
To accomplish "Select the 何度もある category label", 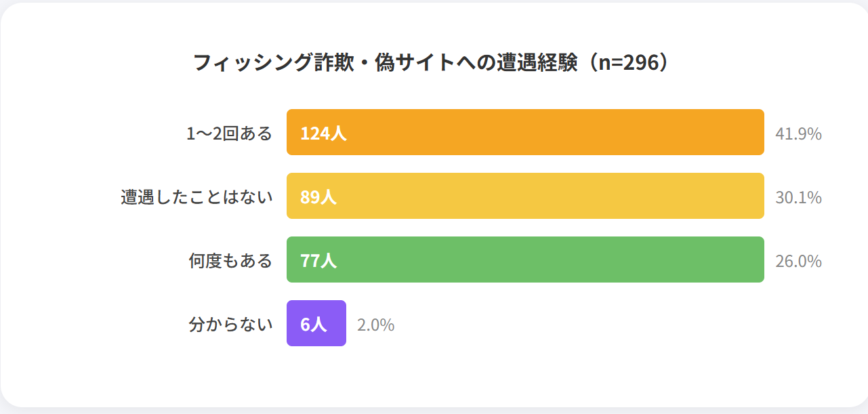I will pyautogui.click(x=230, y=261).
